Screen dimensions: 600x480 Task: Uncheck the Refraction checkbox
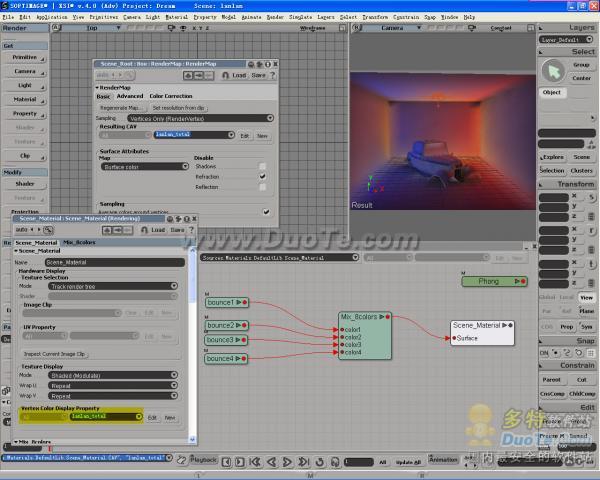(x=263, y=176)
